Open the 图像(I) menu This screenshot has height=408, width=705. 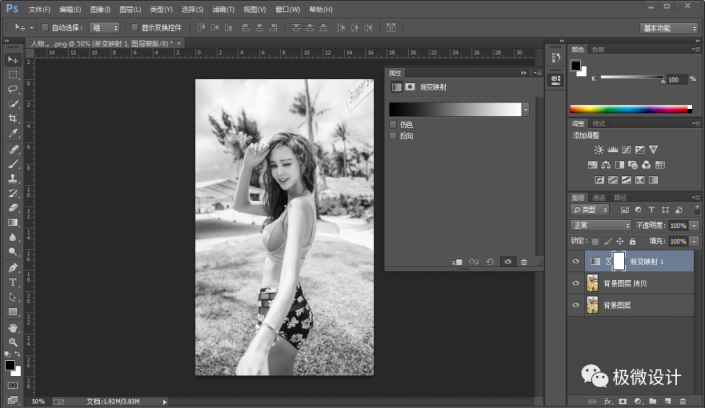pos(100,9)
